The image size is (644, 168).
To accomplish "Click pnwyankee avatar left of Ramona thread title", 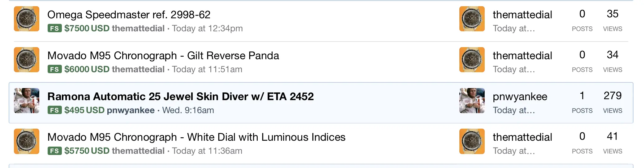I will [x=27, y=101].
